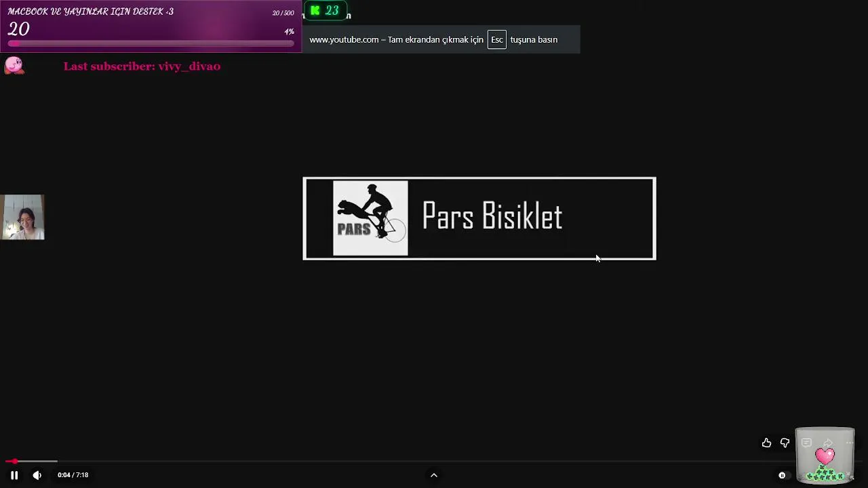Click the Last subscriber: vivy_divao text
This screenshot has height=488, width=868.
tap(142, 66)
